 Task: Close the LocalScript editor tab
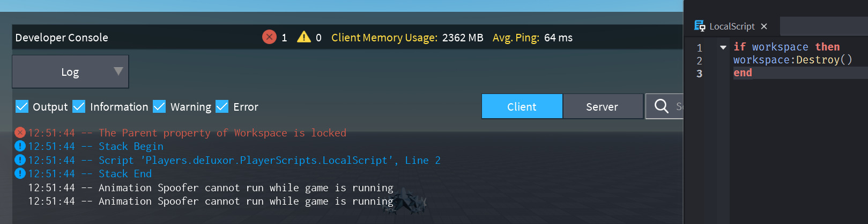[x=764, y=26]
